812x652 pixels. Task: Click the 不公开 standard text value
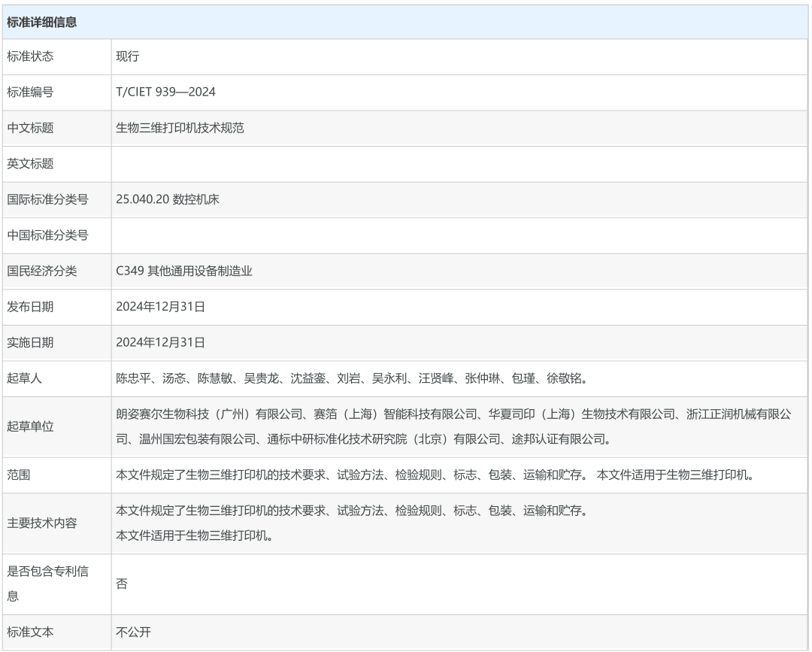tap(133, 632)
